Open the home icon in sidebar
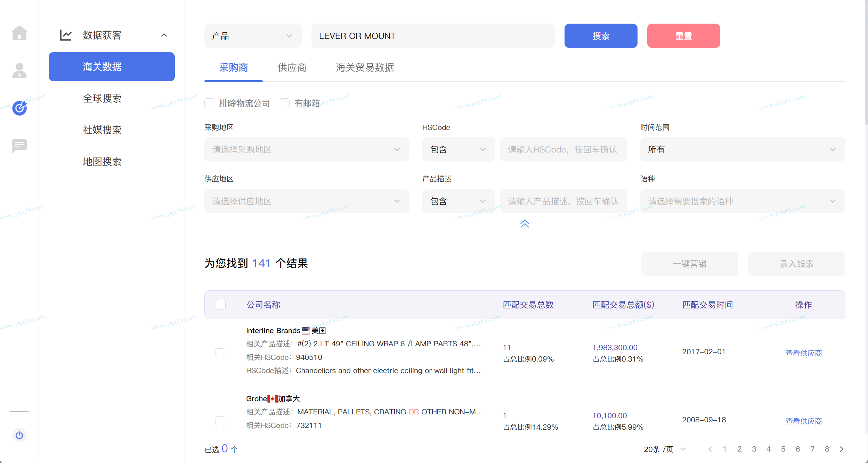The width and height of the screenshot is (868, 463). 19,33
